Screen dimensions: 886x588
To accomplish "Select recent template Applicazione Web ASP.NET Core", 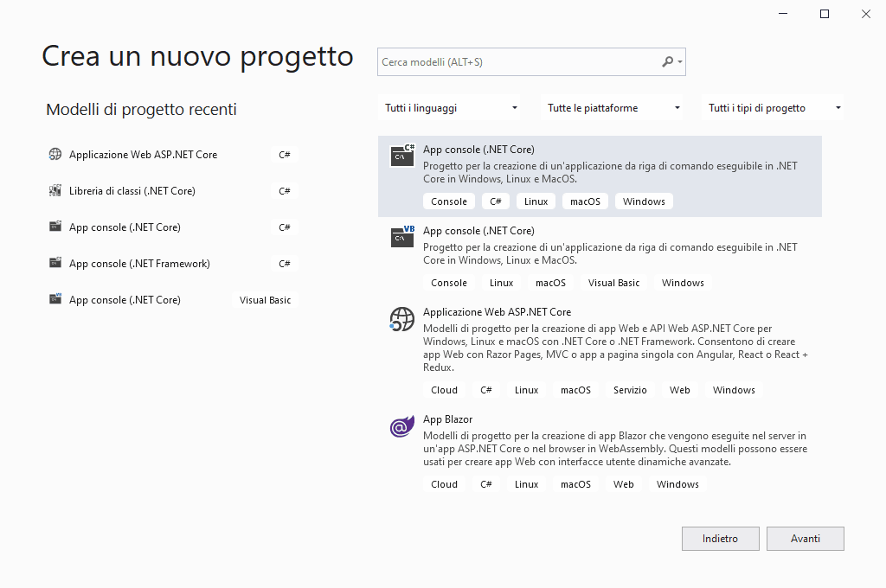I will point(173,154).
